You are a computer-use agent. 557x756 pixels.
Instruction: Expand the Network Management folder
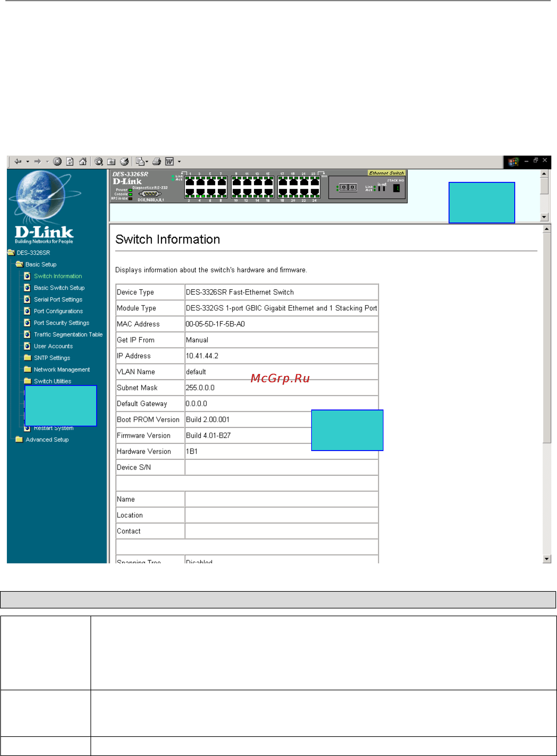(x=28, y=369)
